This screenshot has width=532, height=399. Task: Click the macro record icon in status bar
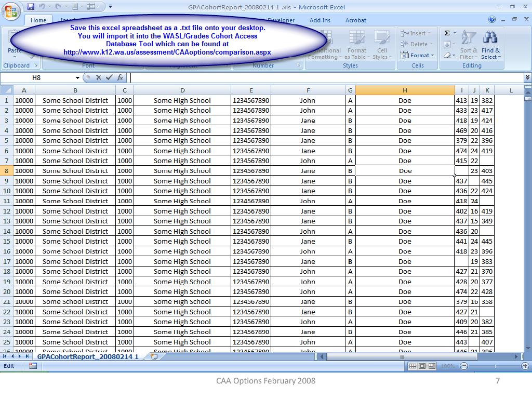33,366
